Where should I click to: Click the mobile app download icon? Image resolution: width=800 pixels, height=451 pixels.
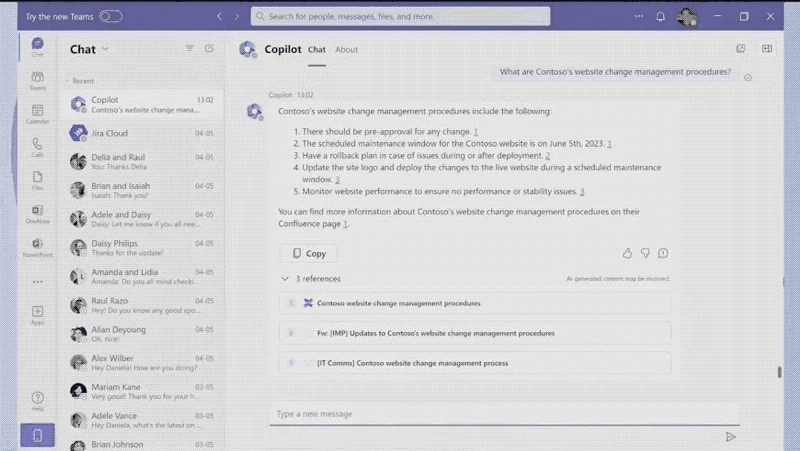(37, 435)
